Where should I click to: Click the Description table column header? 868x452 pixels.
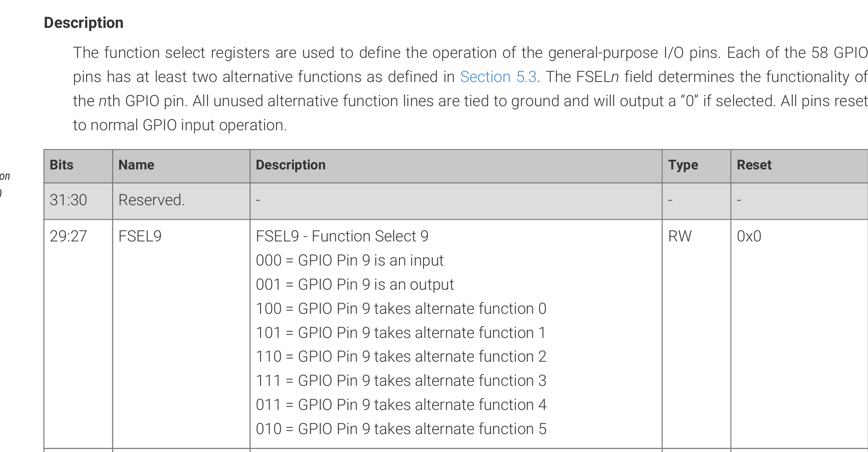point(290,165)
